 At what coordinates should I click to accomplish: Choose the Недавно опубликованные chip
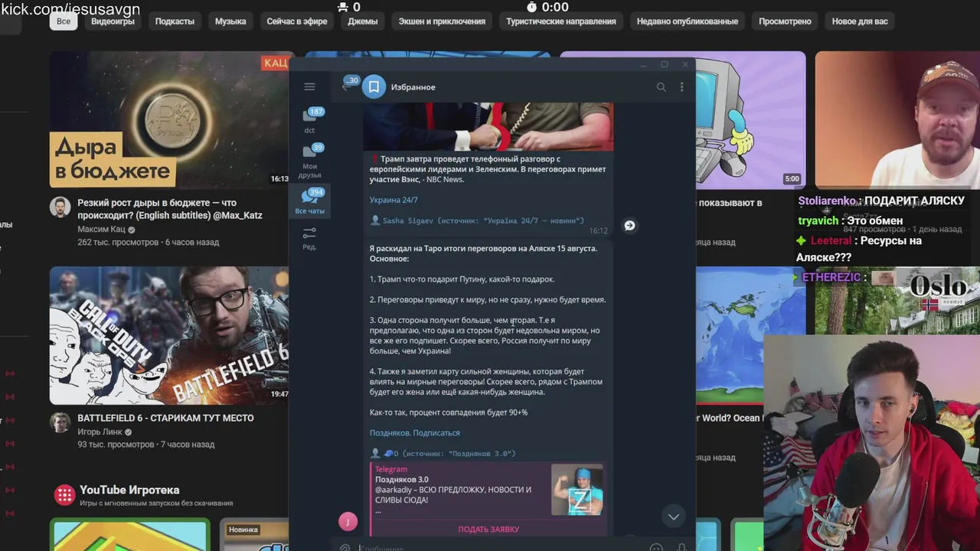coord(688,21)
